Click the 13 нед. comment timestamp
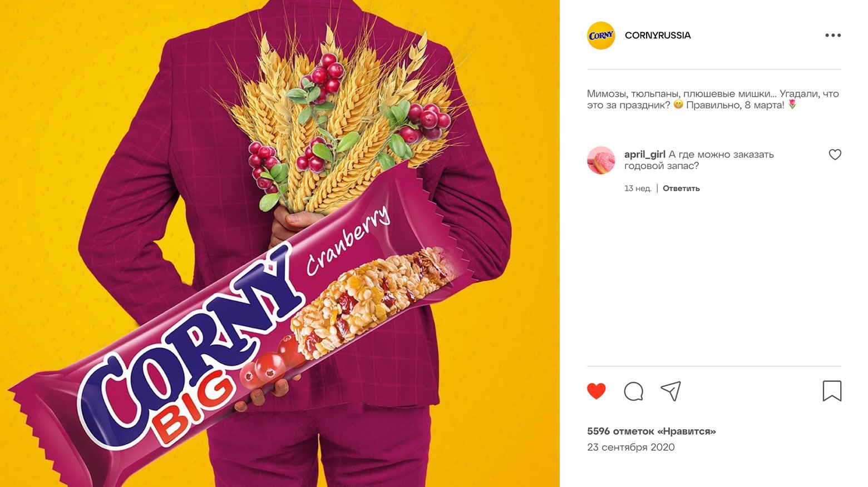 tap(638, 188)
